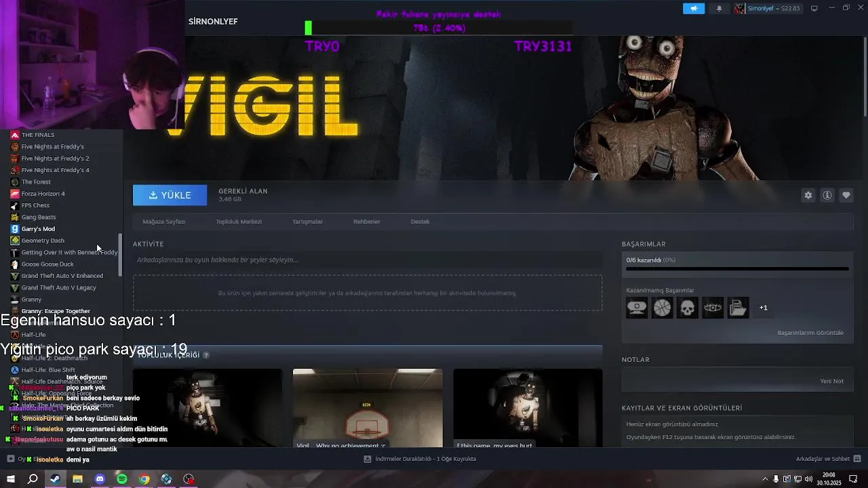Image resolution: width=868 pixels, height=488 pixels.
Task: Open the Topluluk Merkezi tab
Action: tap(239, 222)
